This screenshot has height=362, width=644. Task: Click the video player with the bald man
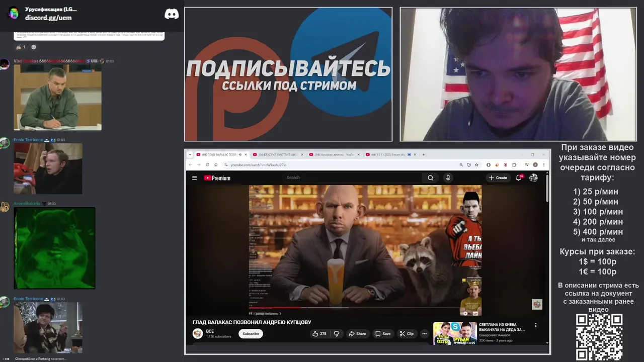point(365,250)
